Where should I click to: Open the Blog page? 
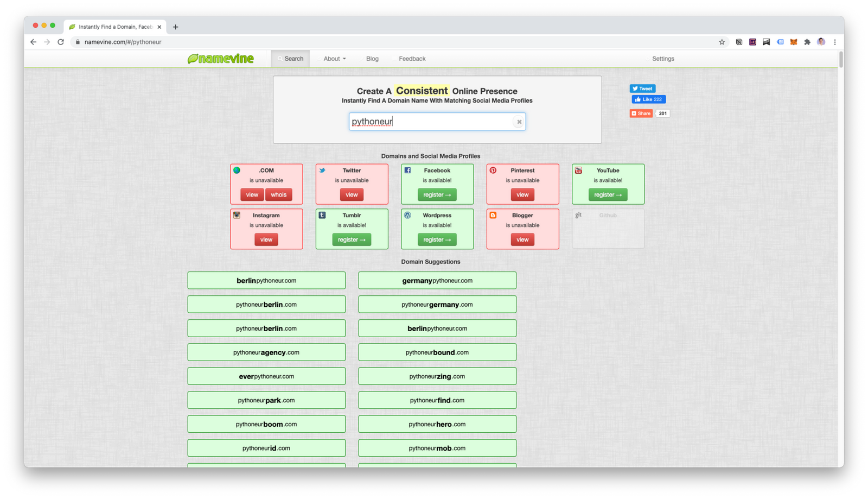point(372,59)
